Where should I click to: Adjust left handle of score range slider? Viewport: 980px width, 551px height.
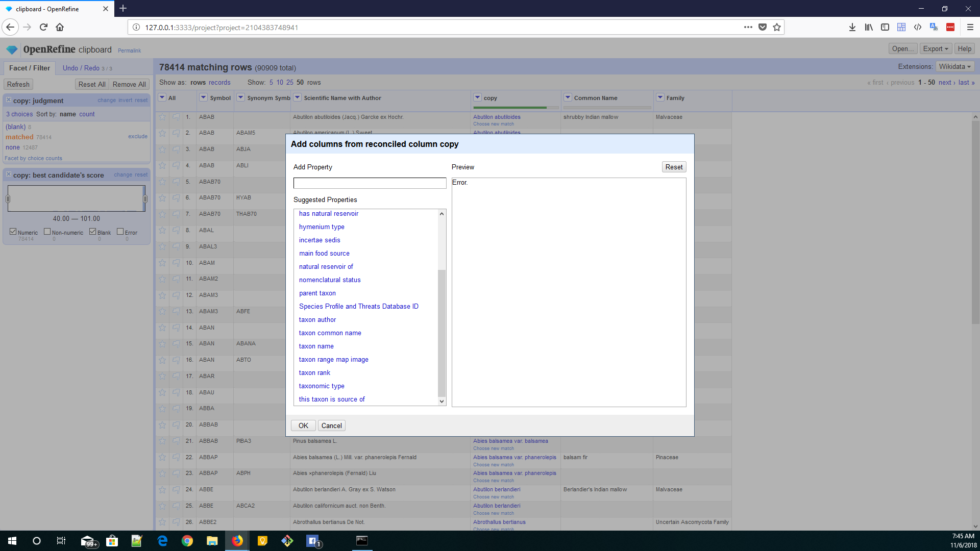[8, 198]
